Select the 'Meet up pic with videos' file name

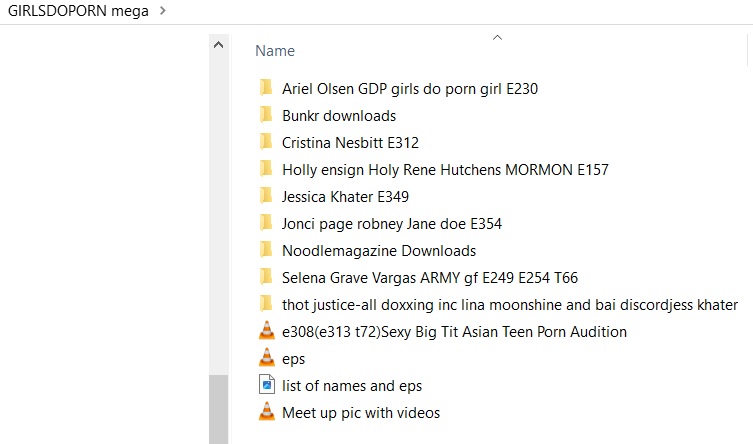pos(361,413)
